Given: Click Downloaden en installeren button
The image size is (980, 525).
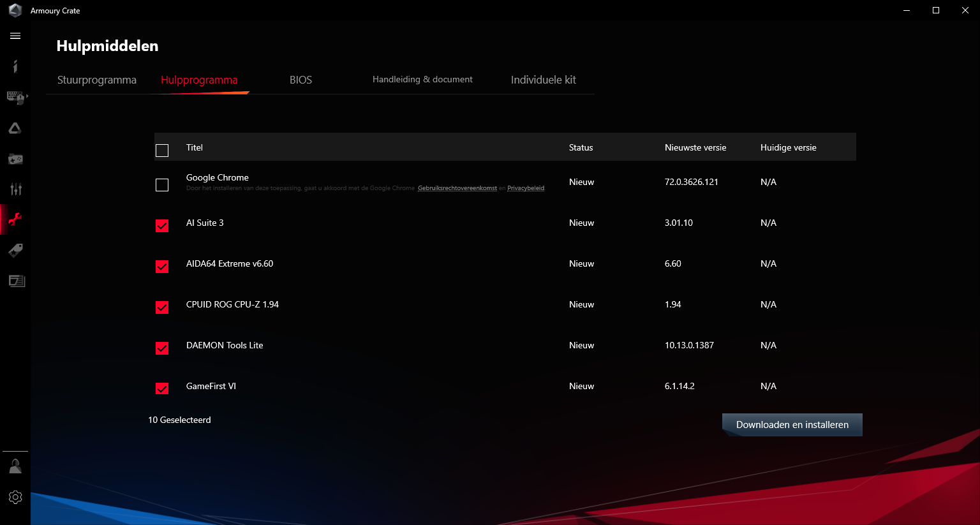Looking at the screenshot, I should [792, 425].
